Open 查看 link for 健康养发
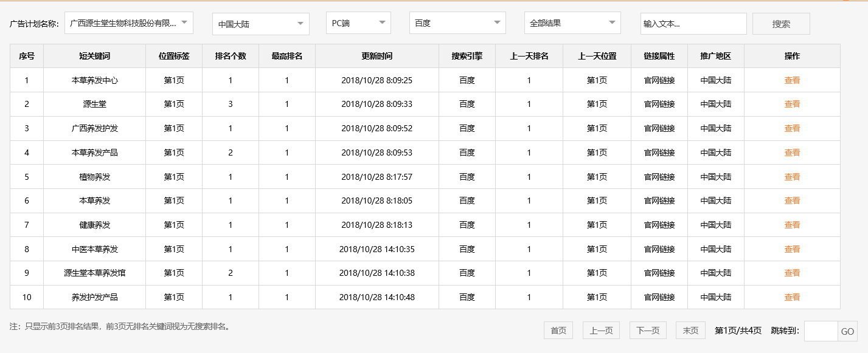868x353 pixels. pos(791,225)
